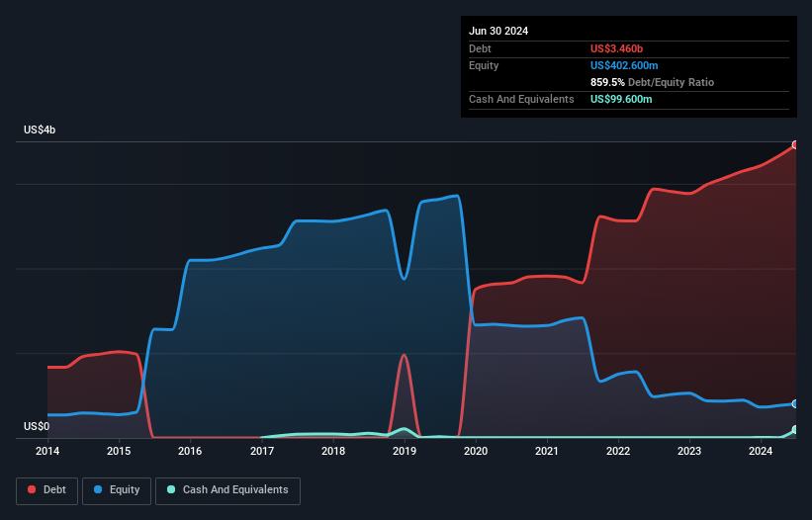Image resolution: width=812 pixels, height=520 pixels.
Task: Toggle the Debt series legend button
Action: point(47,490)
